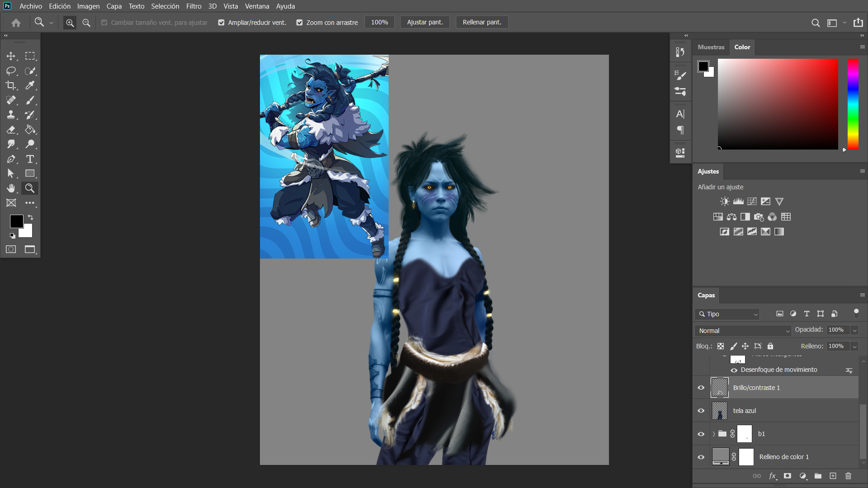Select the Smudge tool

point(11,144)
